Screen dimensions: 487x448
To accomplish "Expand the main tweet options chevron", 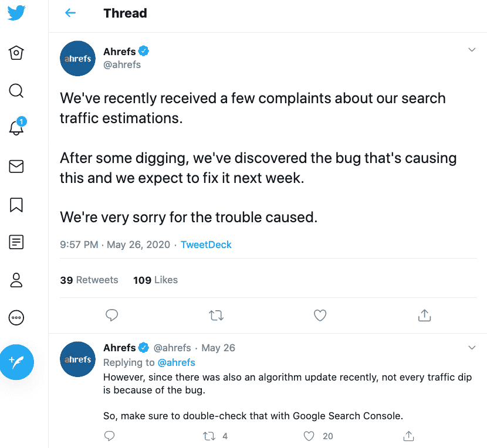I will tap(472, 50).
